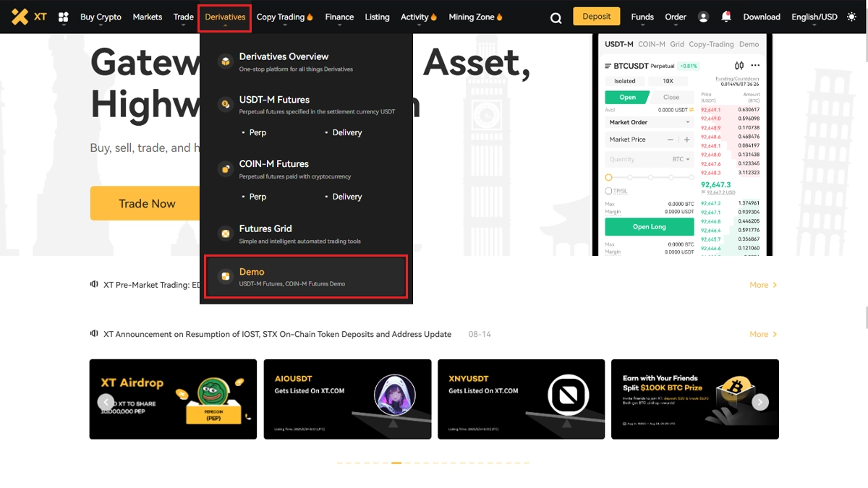Viewport: 868px width, 488px height.
Task: Open the XNYUSDT listing banner
Action: [x=522, y=399]
